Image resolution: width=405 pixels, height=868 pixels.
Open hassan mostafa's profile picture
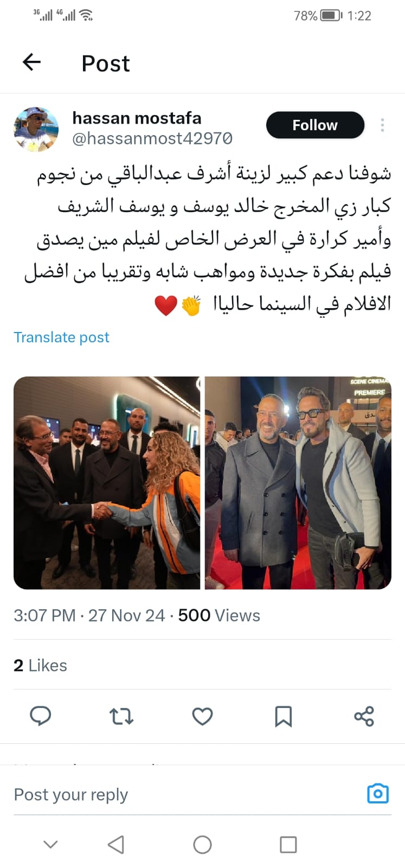36,129
